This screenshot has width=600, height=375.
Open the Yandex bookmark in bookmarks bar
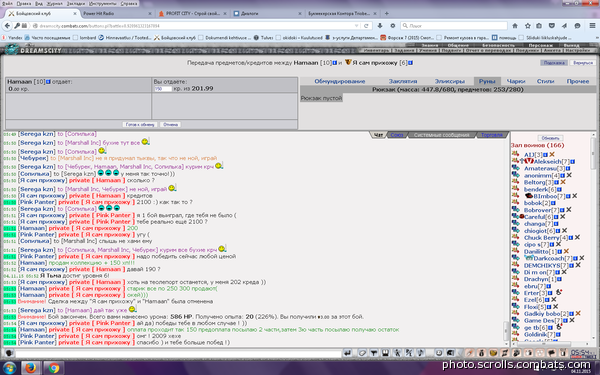(x=11, y=38)
